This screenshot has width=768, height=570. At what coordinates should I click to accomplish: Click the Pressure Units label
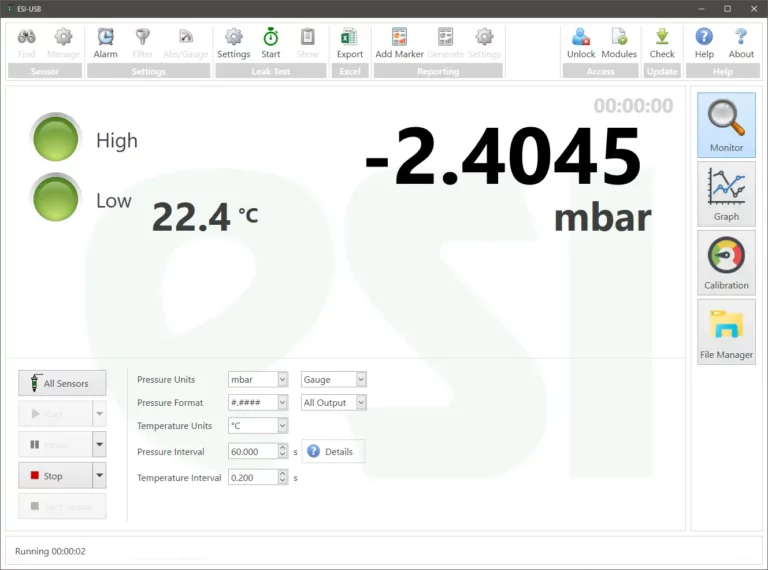point(166,380)
